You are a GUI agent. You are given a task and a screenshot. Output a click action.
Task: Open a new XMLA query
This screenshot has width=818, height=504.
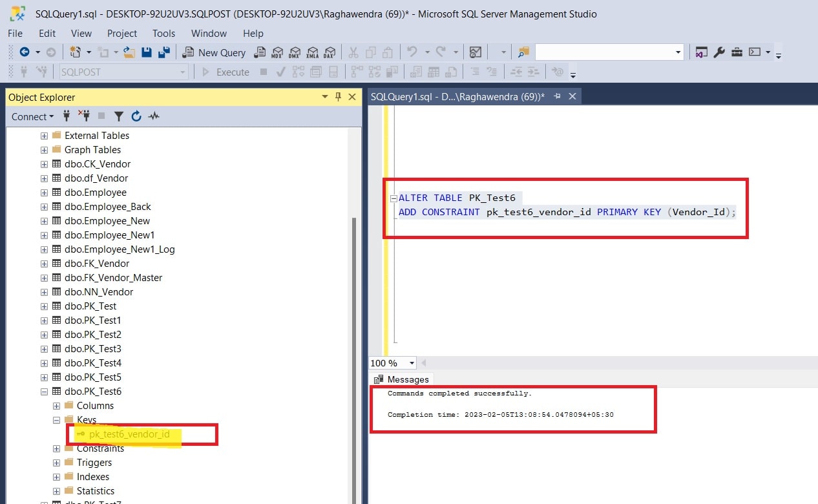[313, 52]
